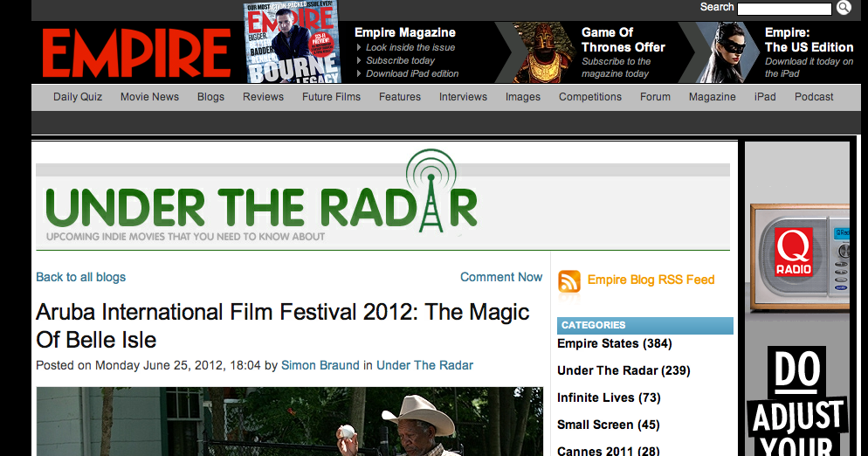Screen dimensions: 868x456
Task: Open the Empire States (384) category
Action: click(x=615, y=343)
